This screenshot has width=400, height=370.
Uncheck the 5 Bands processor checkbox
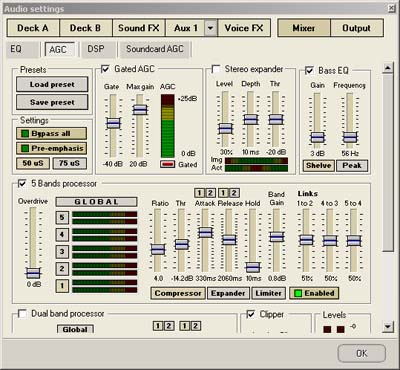click(22, 183)
